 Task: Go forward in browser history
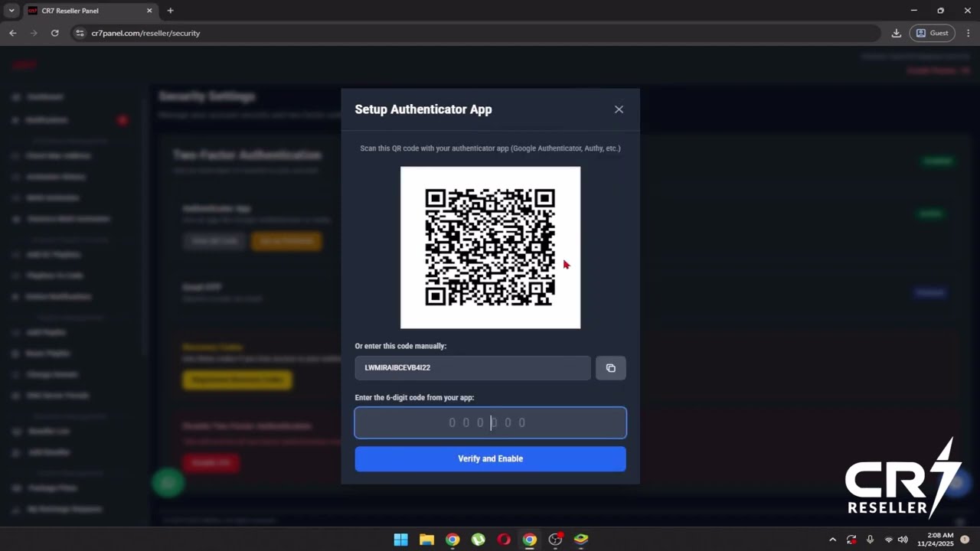point(33,33)
